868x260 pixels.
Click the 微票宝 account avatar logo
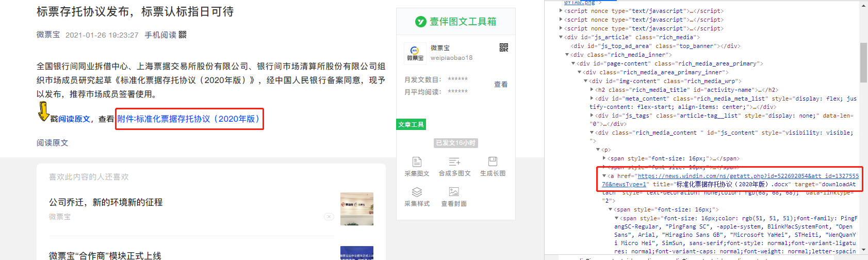415,53
